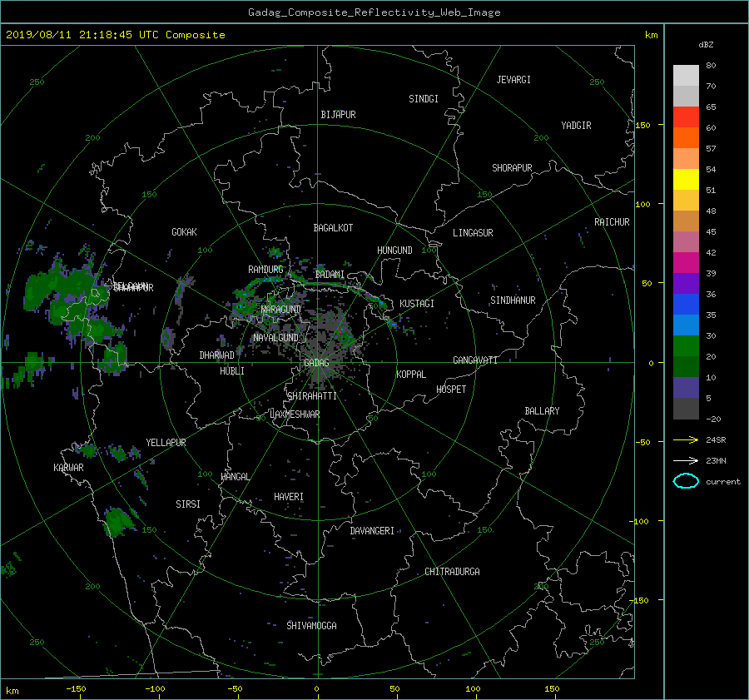The width and height of the screenshot is (749, 700).
Task: Click the DHARWAD city label
Action: 217,355
